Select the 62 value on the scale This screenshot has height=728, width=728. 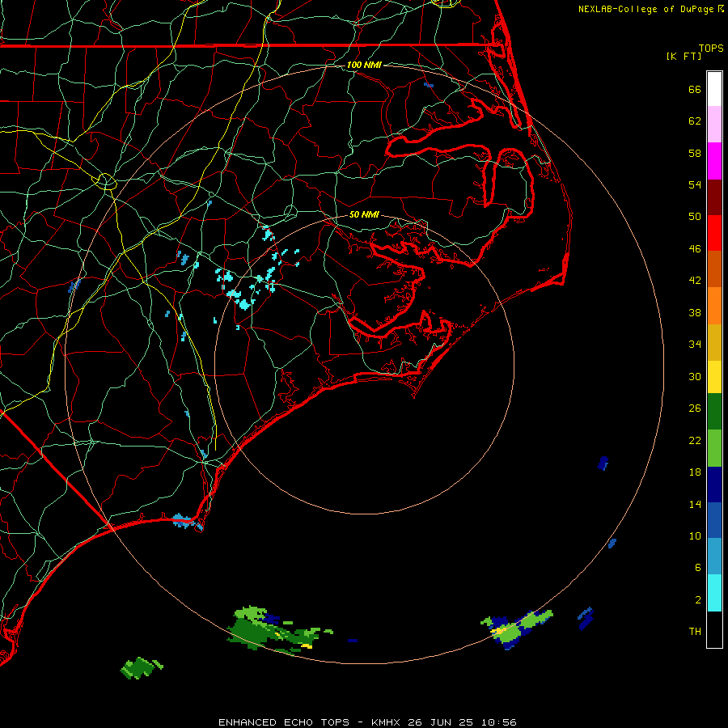click(x=695, y=121)
